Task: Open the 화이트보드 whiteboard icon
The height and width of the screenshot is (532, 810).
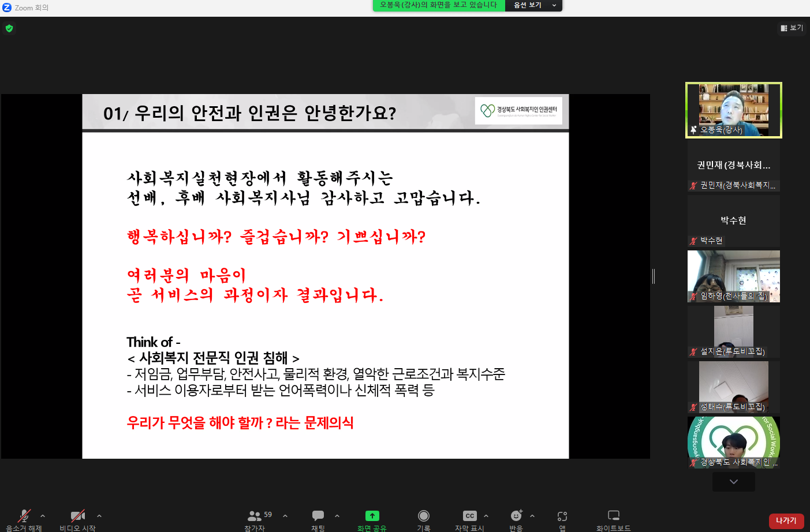Action: point(614,515)
